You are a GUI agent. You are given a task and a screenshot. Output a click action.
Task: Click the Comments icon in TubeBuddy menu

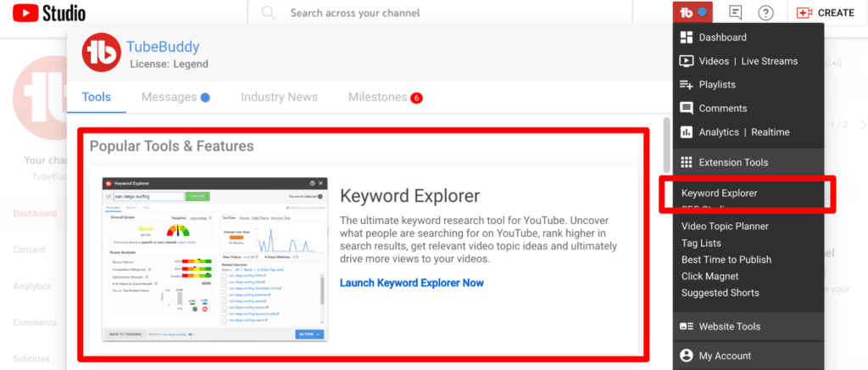pyautogui.click(x=687, y=109)
